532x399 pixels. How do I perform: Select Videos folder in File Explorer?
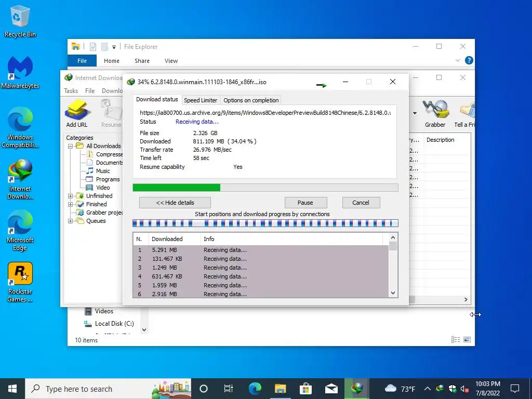(x=99, y=311)
